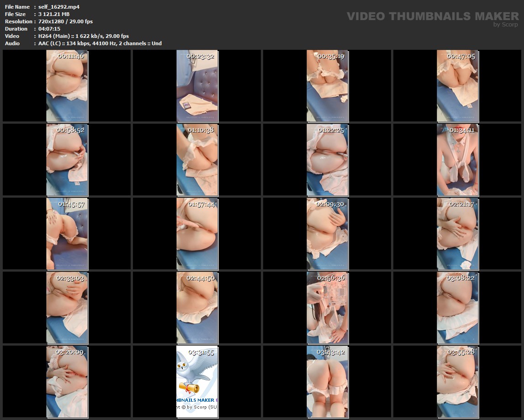Viewport: 524px width, 420px height.
Task: Select the frame stamped 00:35:19
Action: pyautogui.click(x=327, y=86)
